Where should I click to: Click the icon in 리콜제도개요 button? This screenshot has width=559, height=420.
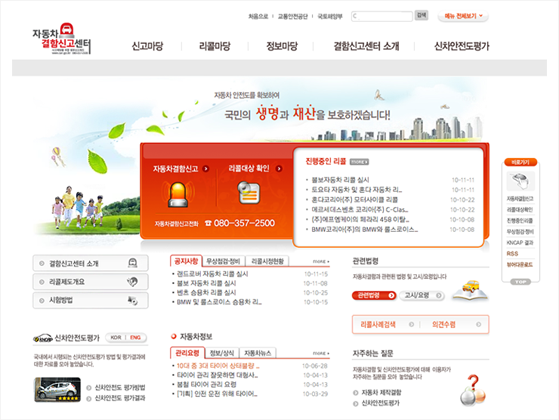[132, 282]
